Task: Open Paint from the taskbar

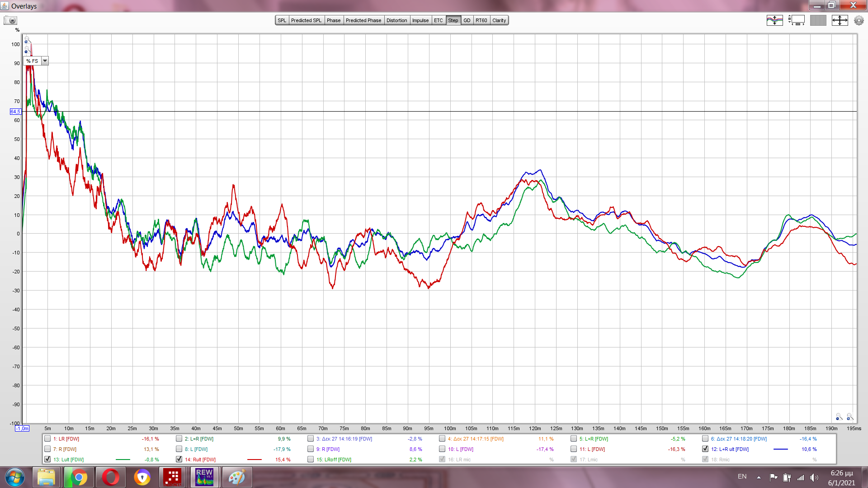Action: pos(237,477)
